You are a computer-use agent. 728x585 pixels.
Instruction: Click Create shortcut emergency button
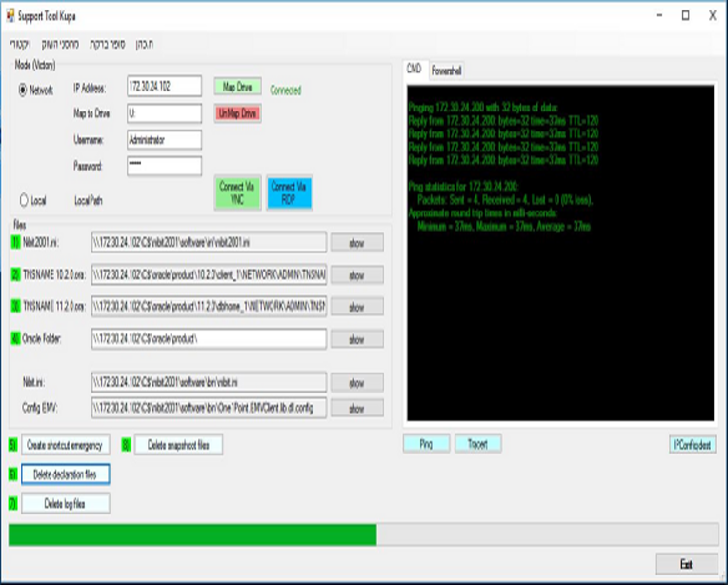click(x=65, y=445)
